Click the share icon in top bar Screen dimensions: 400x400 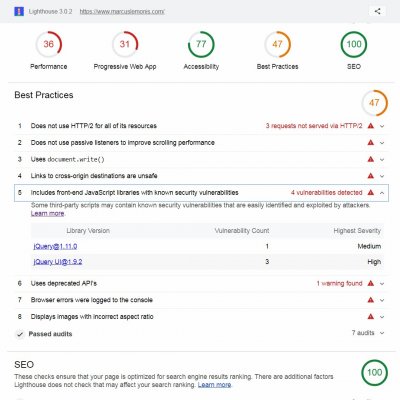[377, 11]
